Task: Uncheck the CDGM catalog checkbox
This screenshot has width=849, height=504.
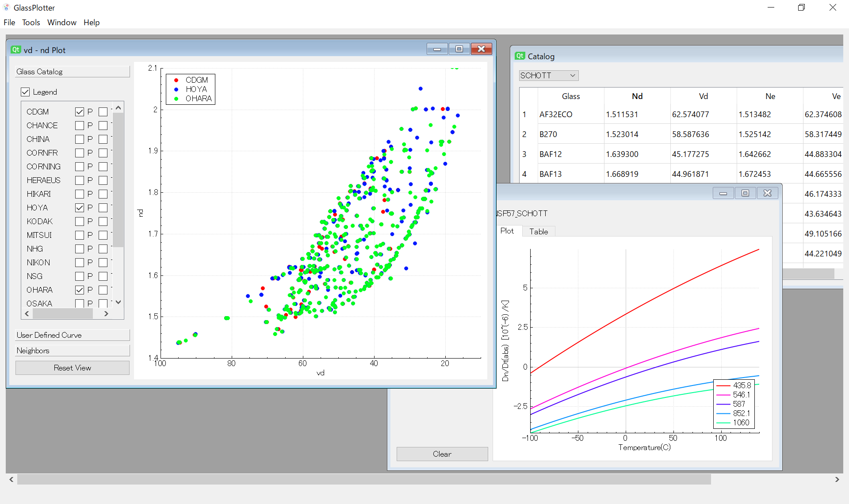Action: tap(80, 112)
